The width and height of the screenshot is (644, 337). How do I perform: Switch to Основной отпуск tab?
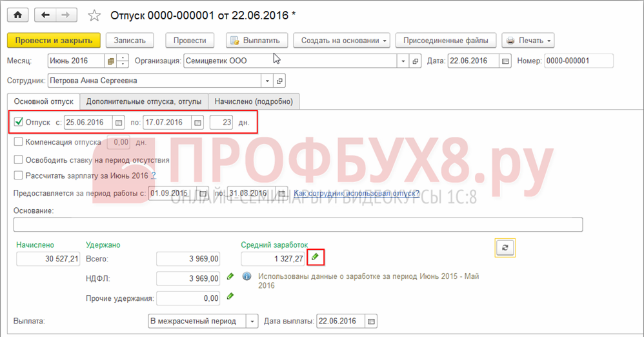(x=43, y=101)
